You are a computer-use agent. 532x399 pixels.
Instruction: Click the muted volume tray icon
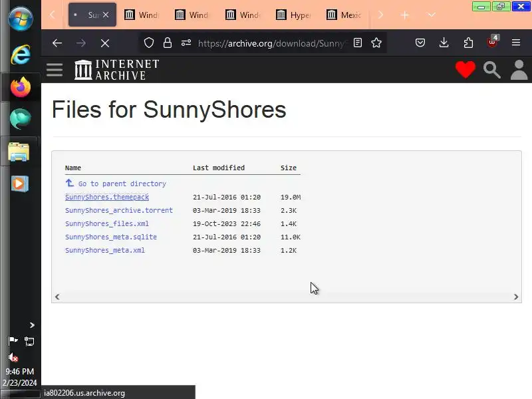click(13, 357)
